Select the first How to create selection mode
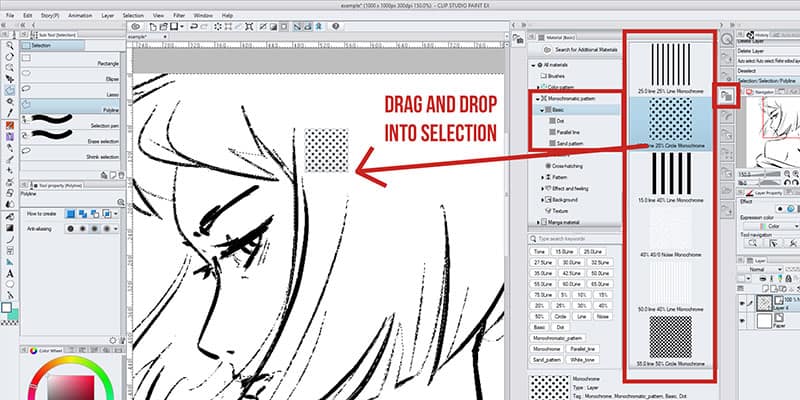 70,214
